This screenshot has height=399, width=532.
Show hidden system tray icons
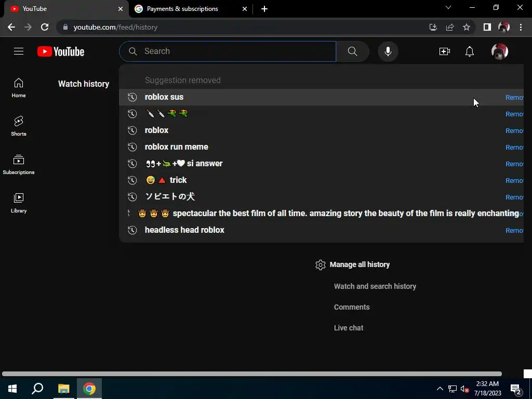[440, 389]
